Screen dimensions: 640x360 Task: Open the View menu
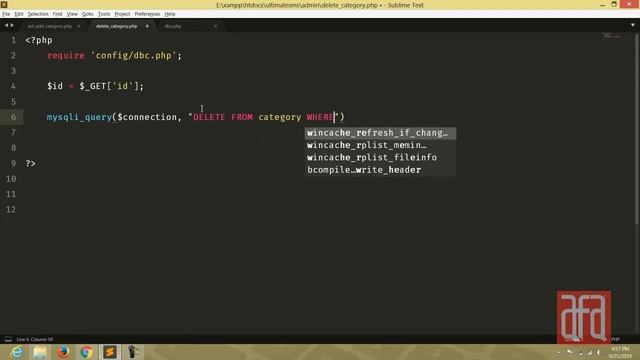click(x=72, y=14)
